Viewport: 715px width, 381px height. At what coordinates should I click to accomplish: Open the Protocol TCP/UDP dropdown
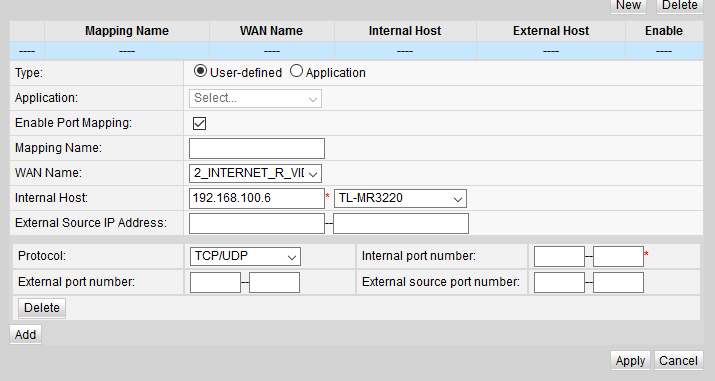point(245,257)
